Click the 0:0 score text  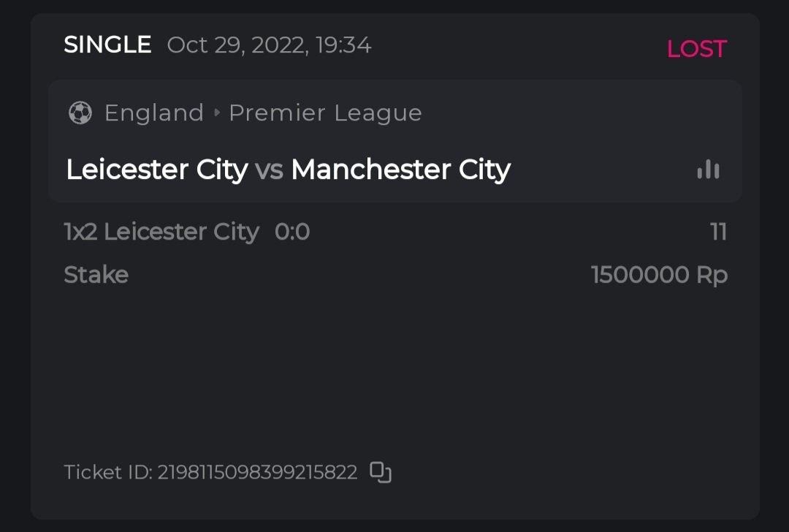click(292, 232)
